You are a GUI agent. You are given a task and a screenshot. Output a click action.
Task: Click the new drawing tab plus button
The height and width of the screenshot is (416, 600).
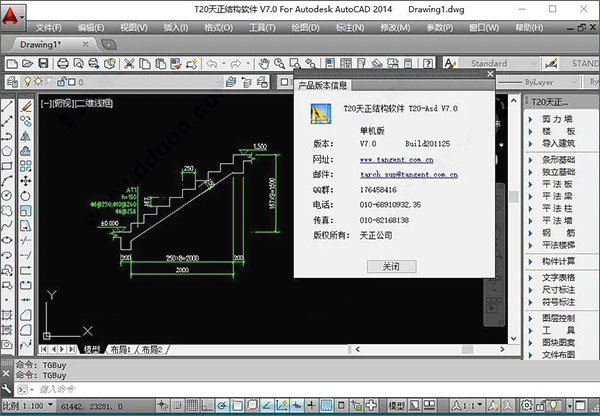pos(109,45)
